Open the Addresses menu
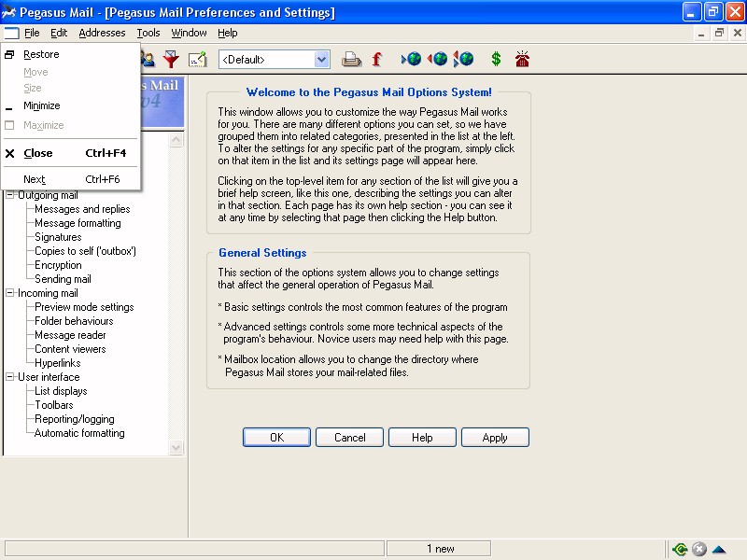747x560 pixels. [x=102, y=33]
